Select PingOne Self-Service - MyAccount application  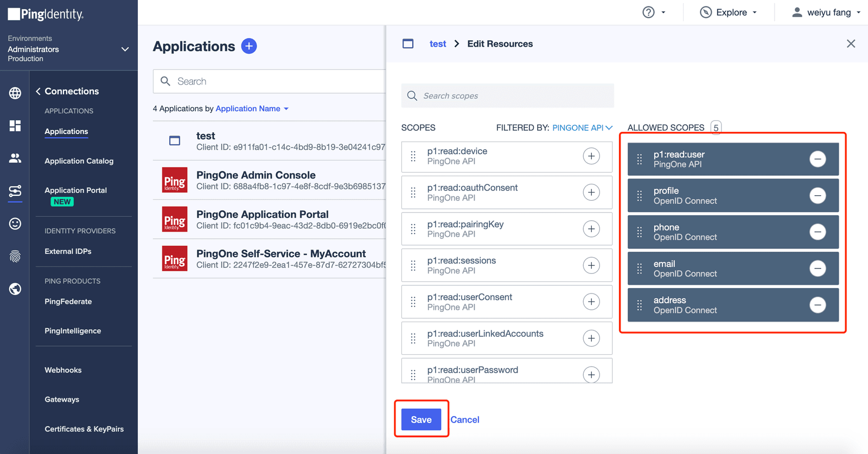[x=270, y=259]
